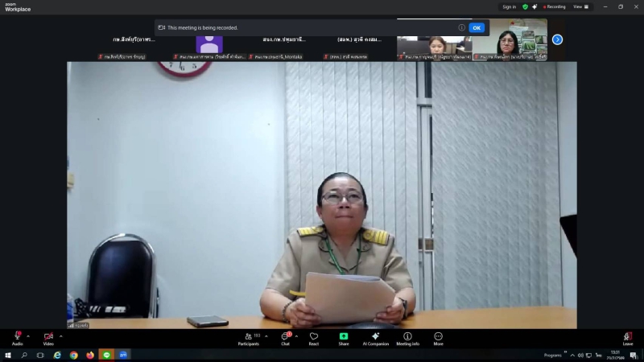The width and height of the screenshot is (644, 362).
Task: Launch AI Companion from the toolbar
Action: pyautogui.click(x=375, y=337)
